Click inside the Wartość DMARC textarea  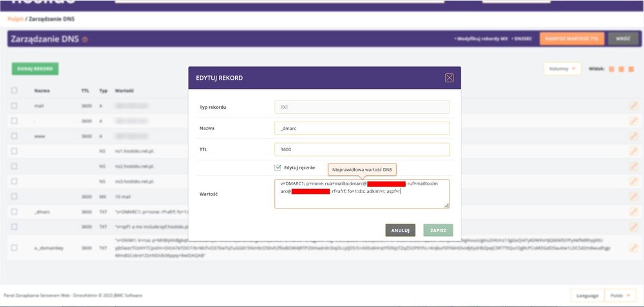coord(362,194)
